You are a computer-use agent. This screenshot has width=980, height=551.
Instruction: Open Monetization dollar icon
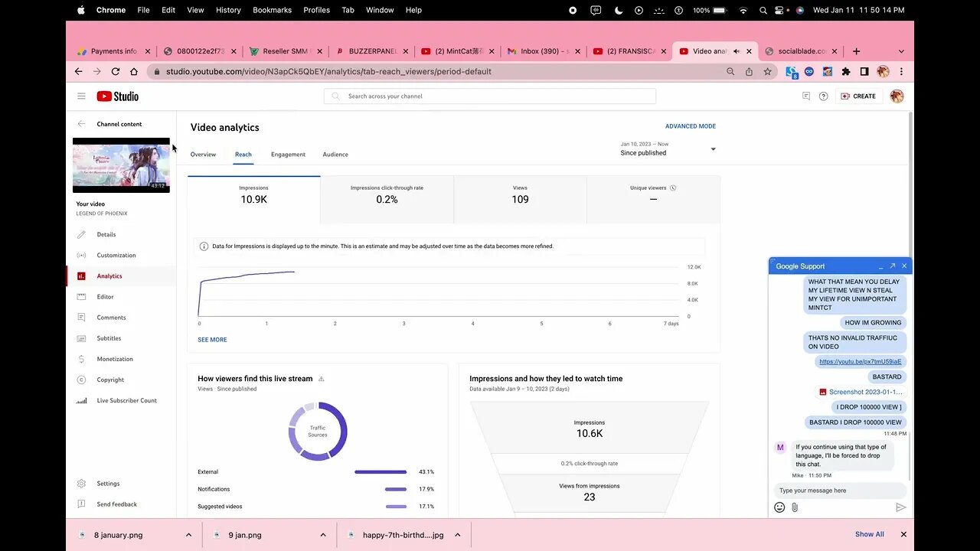pos(81,359)
